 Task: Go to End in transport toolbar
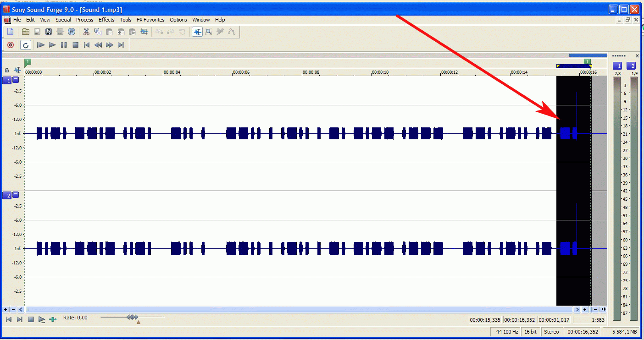[x=121, y=45]
